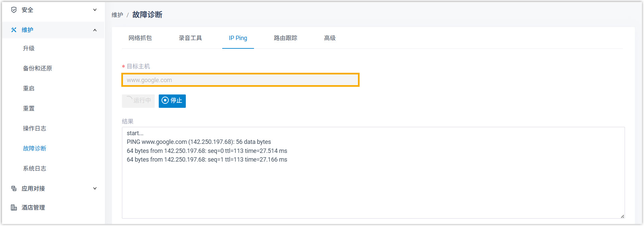This screenshot has width=644, height=226.
Task: Open 操作日志 in the sidebar
Action: [34, 129]
